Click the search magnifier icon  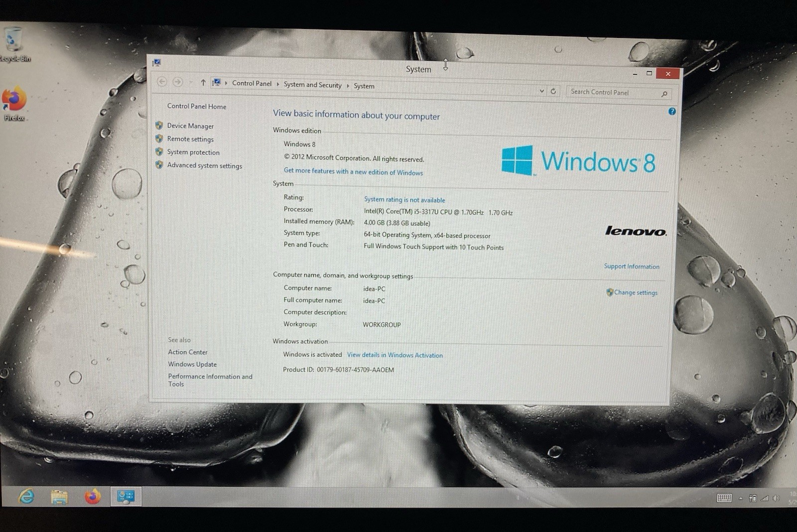point(664,94)
